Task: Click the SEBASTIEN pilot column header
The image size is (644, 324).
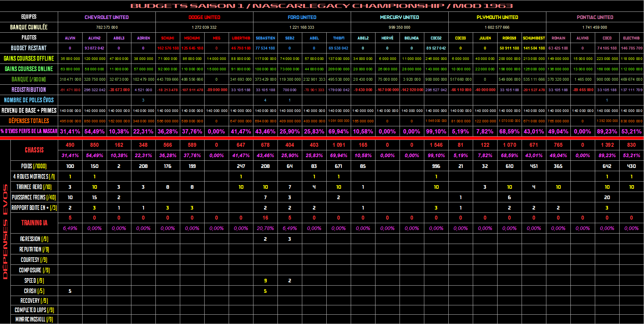Action: (265, 38)
